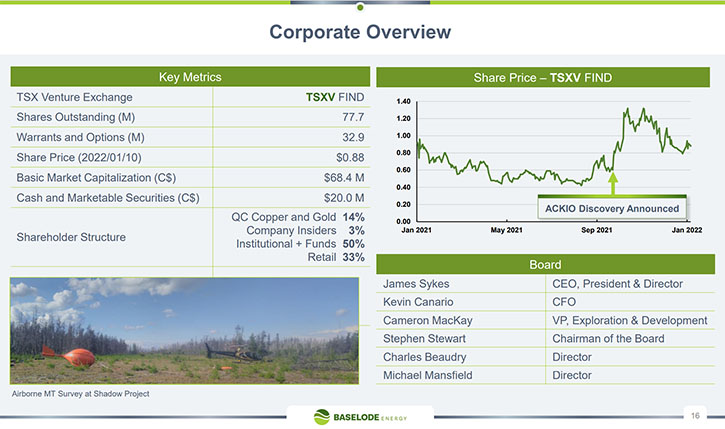This screenshot has width=725, height=429.
Task: Click the Sep 2021 axis label
Action: pos(596,230)
